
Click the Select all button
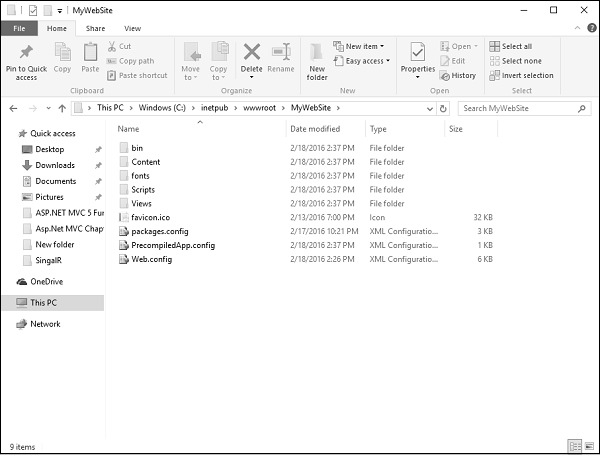(x=510, y=46)
